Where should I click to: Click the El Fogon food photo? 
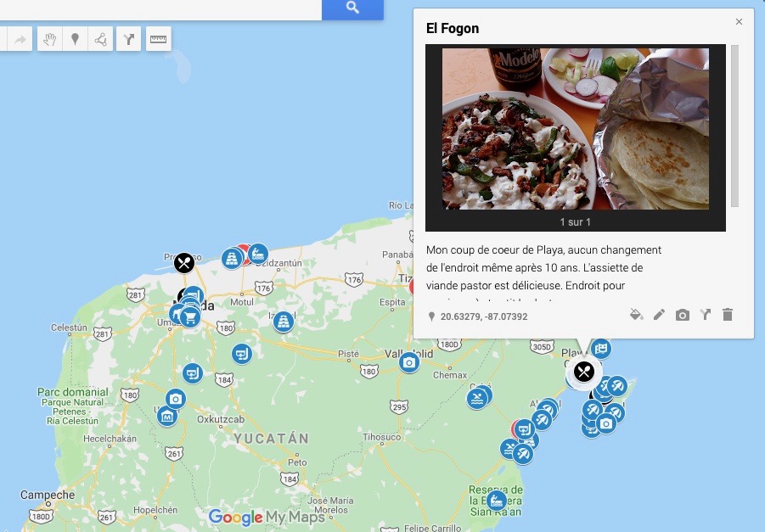[x=575, y=129]
